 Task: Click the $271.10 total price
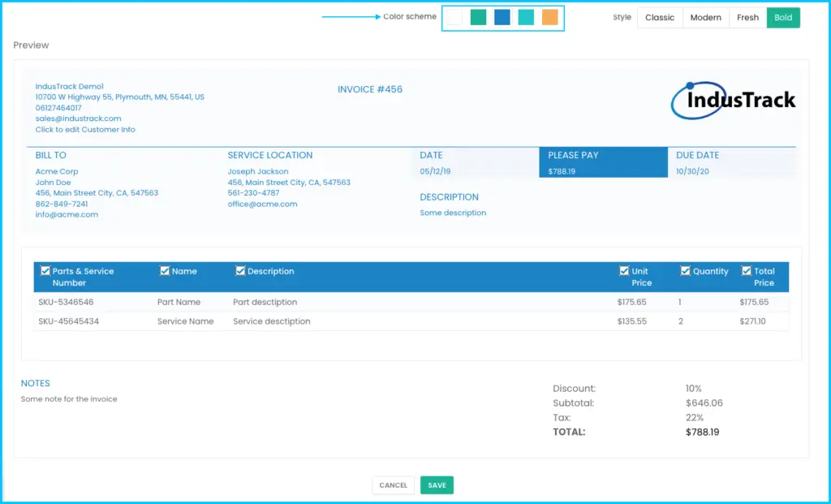pos(752,321)
